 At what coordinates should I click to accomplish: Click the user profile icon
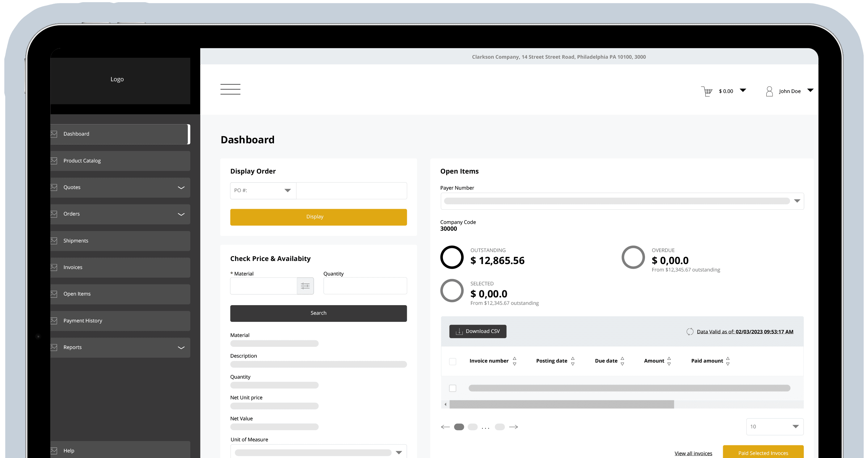(769, 91)
